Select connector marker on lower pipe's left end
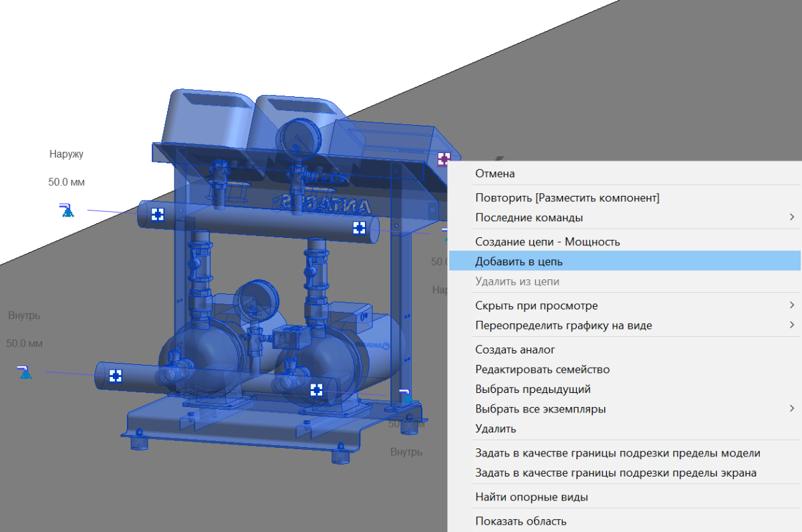The width and height of the screenshot is (802, 532). (x=116, y=376)
